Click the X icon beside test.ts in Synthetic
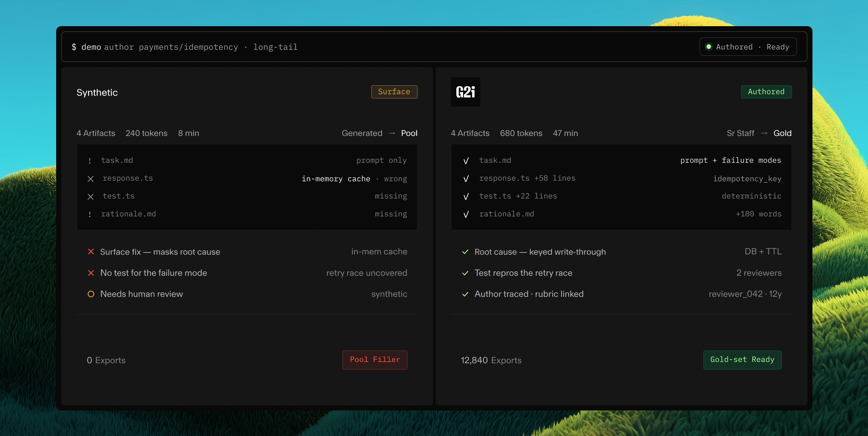Image resolution: width=868 pixels, height=436 pixels. click(91, 197)
